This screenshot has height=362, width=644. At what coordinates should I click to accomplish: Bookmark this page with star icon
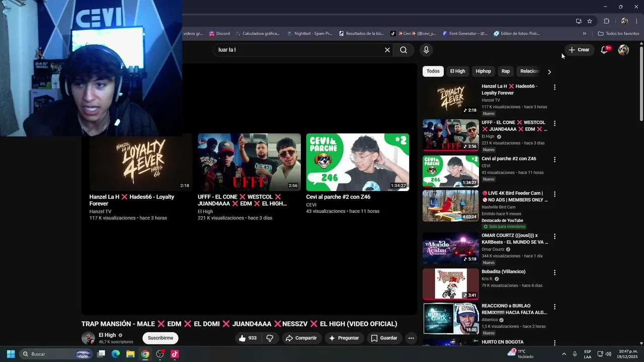[590, 21]
